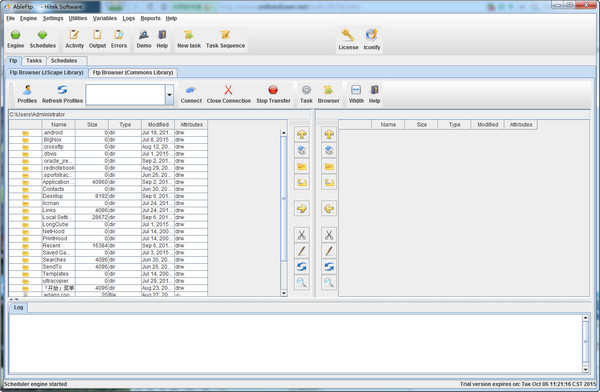Open FTP Profiles
Image resolution: width=600 pixels, height=392 pixels.
[x=27, y=94]
